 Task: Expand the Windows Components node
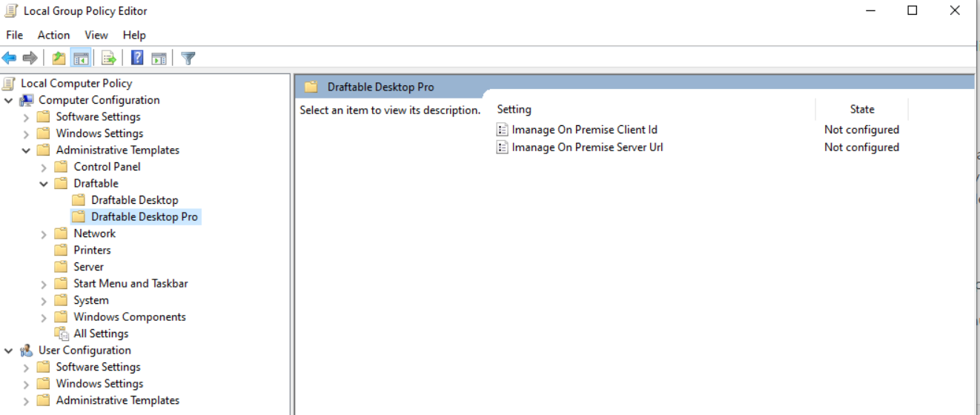click(x=44, y=317)
